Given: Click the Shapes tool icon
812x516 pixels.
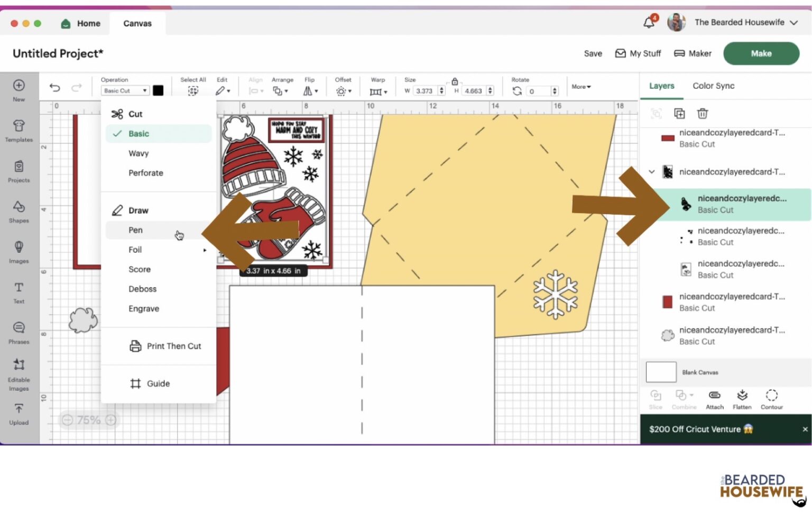Looking at the screenshot, I should 19,211.
